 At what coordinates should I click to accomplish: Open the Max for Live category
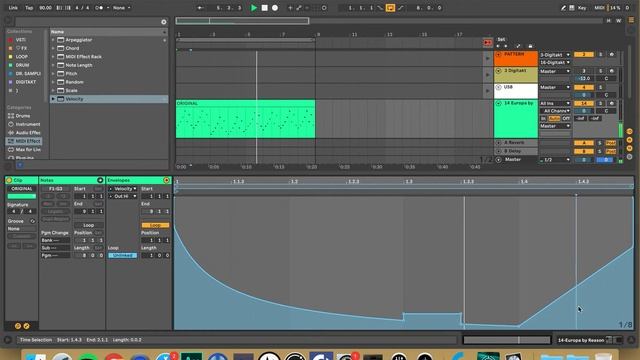(x=24, y=150)
